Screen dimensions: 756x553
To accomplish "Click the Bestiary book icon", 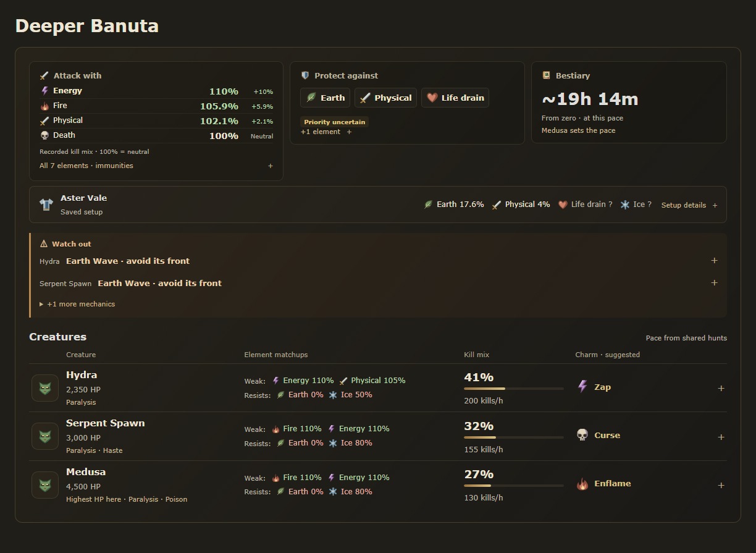I will [x=546, y=75].
